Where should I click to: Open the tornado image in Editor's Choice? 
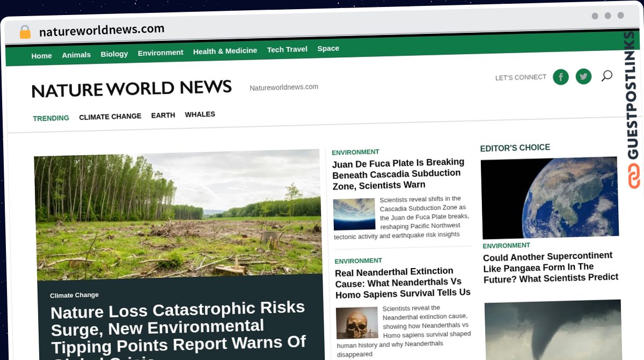coord(553,330)
